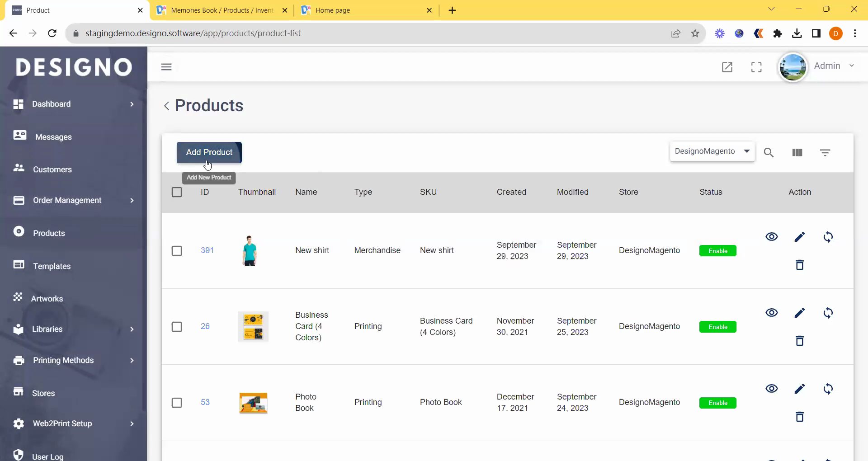Delete the Business Card product via trash icon

coord(799,341)
